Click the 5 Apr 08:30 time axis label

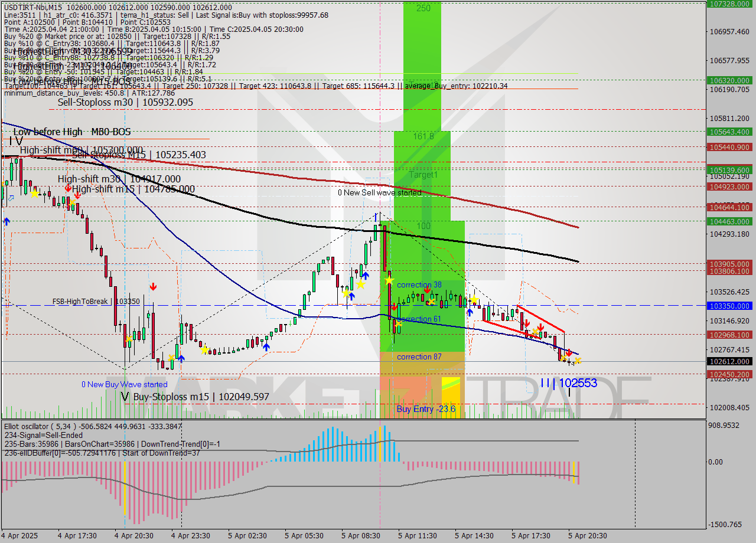(361, 536)
